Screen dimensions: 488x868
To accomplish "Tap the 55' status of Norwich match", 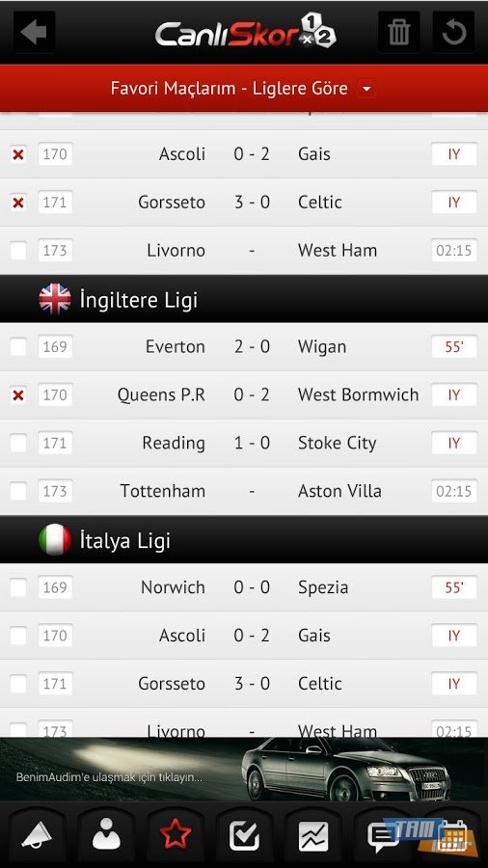I will 453,587.
